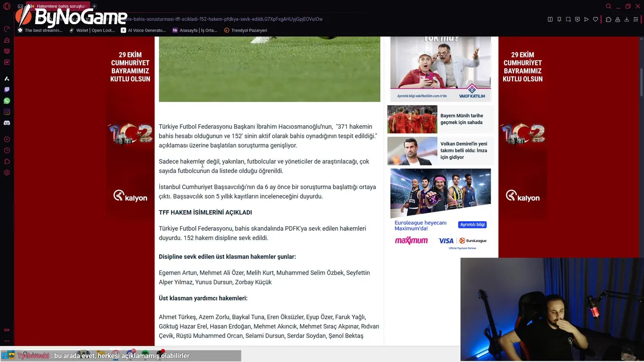Take a snapshot with the toolbar icon
The image size is (644, 362).
[568, 19]
